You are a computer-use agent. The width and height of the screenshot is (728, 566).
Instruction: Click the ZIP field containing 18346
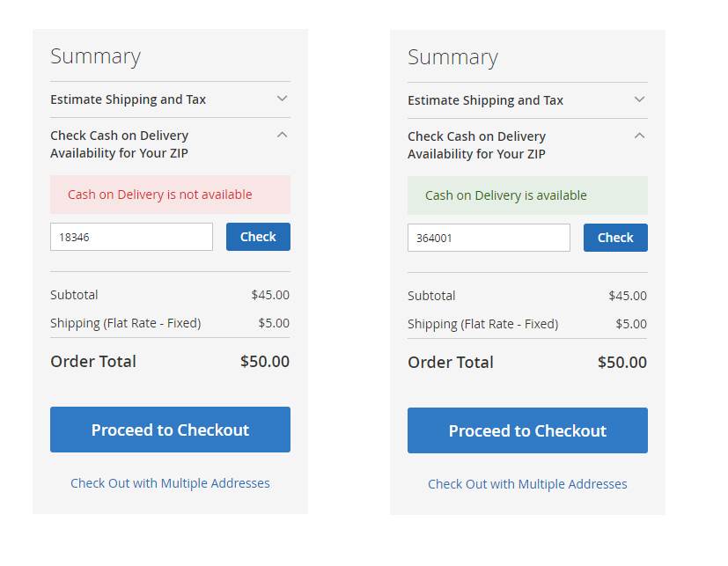(131, 237)
